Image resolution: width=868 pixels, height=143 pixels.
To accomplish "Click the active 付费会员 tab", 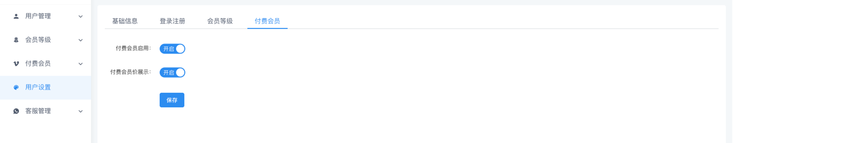I will pos(267,21).
